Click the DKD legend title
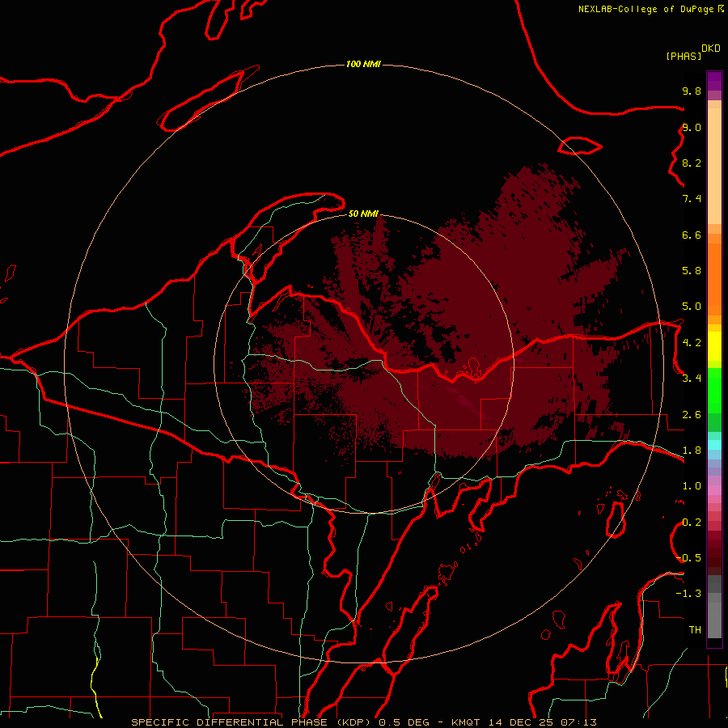 coord(711,49)
